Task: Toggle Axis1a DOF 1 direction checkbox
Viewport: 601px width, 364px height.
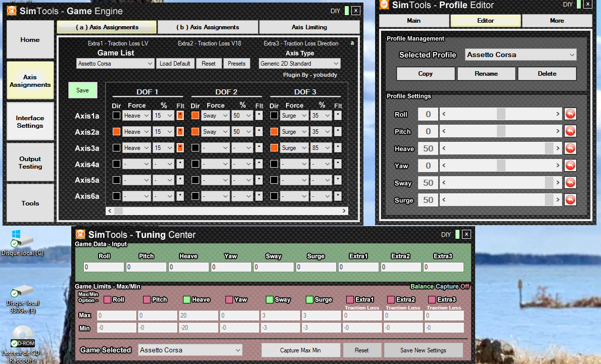Action: pos(117,115)
